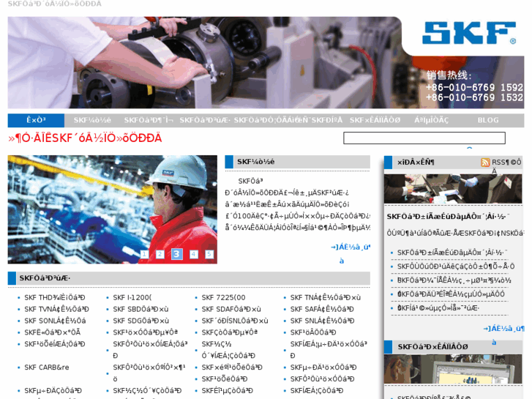Open the SKF×ÊÁÏÏÂÔØ navigation item
The height and width of the screenshot is (399, 532).
pyautogui.click(x=375, y=120)
